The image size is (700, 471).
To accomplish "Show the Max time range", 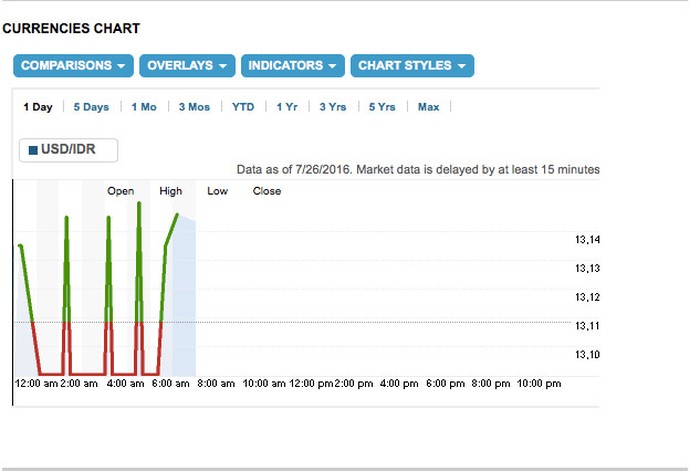I will click(428, 107).
